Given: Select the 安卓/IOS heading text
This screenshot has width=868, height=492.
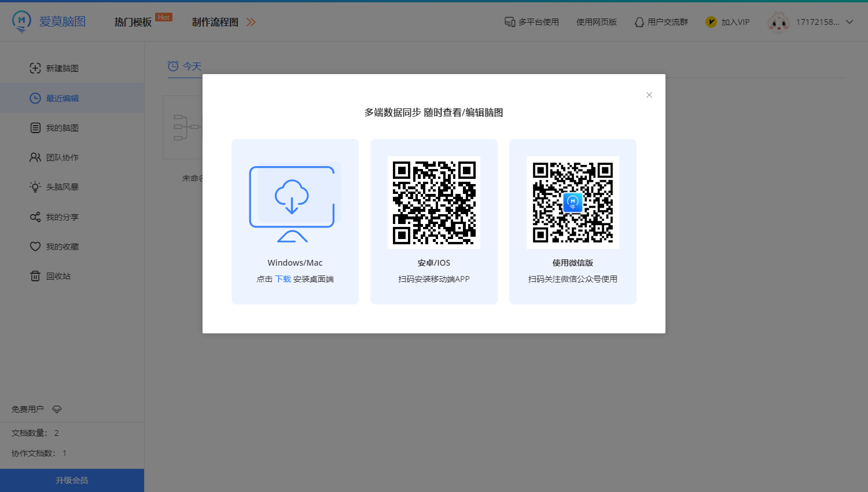Looking at the screenshot, I should [x=434, y=263].
